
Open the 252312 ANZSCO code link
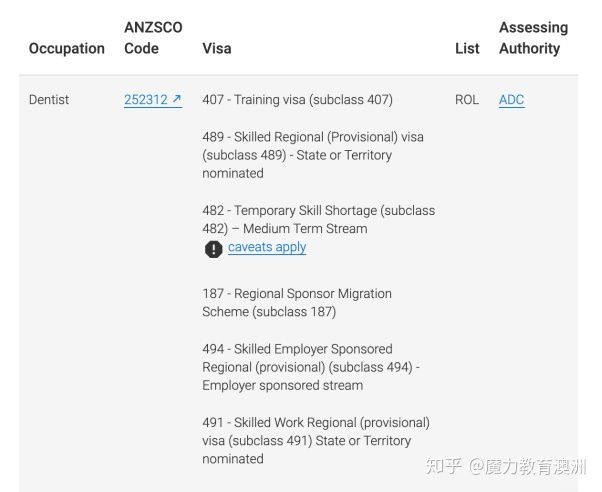point(153,100)
